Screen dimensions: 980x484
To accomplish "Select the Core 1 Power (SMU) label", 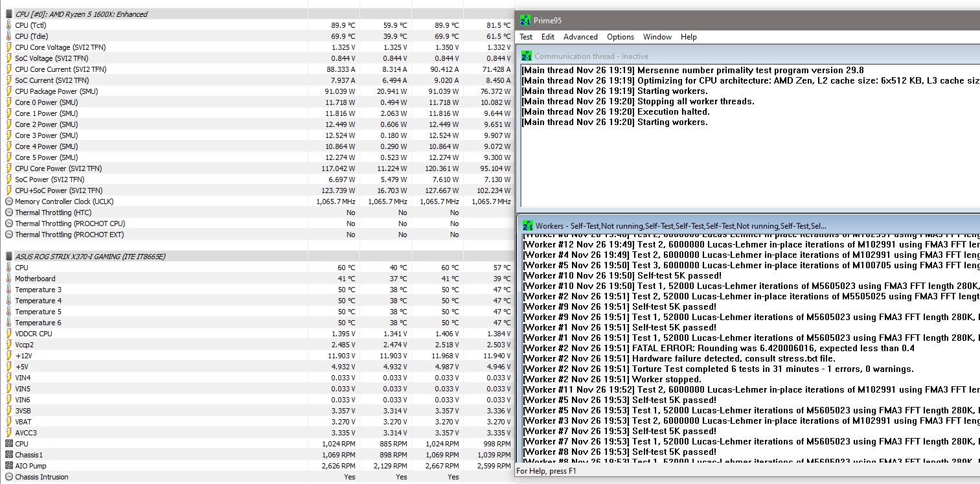I will pyautogui.click(x=46, y=113).
